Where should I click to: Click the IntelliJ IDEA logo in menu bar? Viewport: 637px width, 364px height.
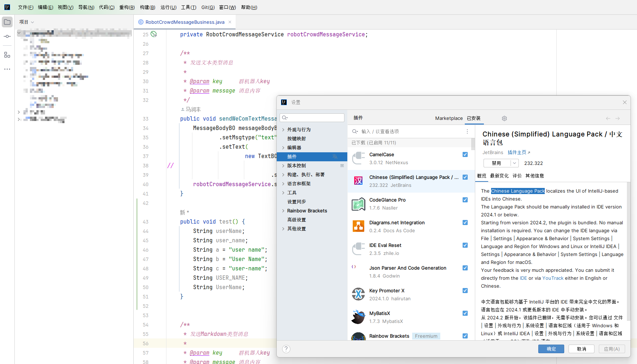[7, 7]
